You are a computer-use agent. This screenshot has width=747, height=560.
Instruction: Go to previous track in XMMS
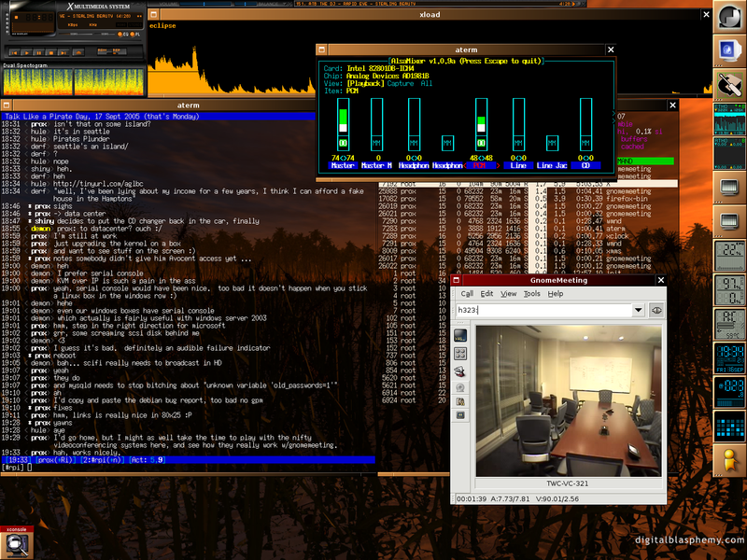point(14,52)
